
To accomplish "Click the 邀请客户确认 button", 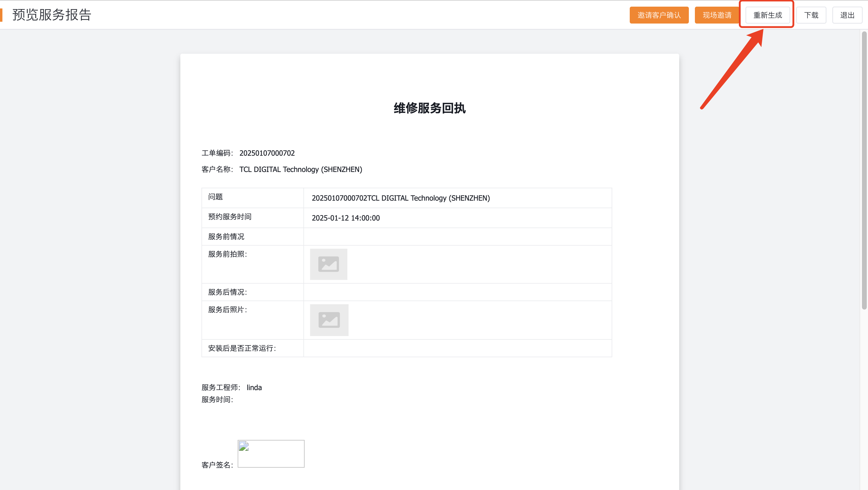I will 659,15.
